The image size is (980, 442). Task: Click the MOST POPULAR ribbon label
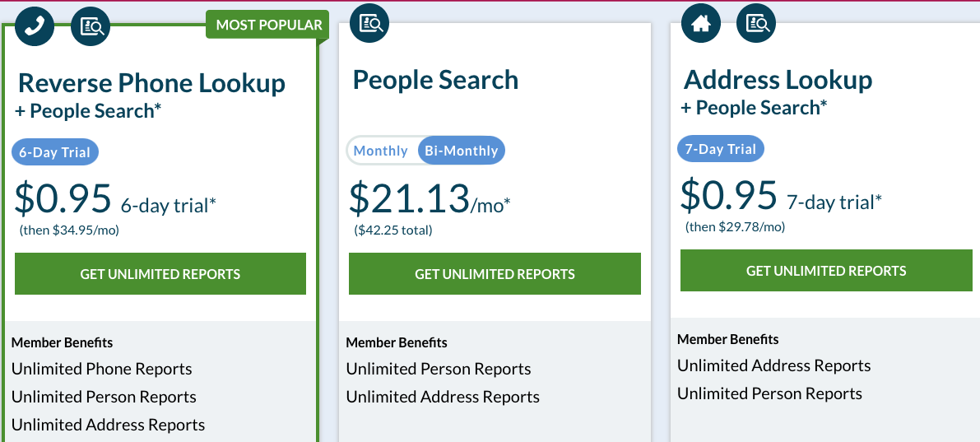click(x=269, y=25)
